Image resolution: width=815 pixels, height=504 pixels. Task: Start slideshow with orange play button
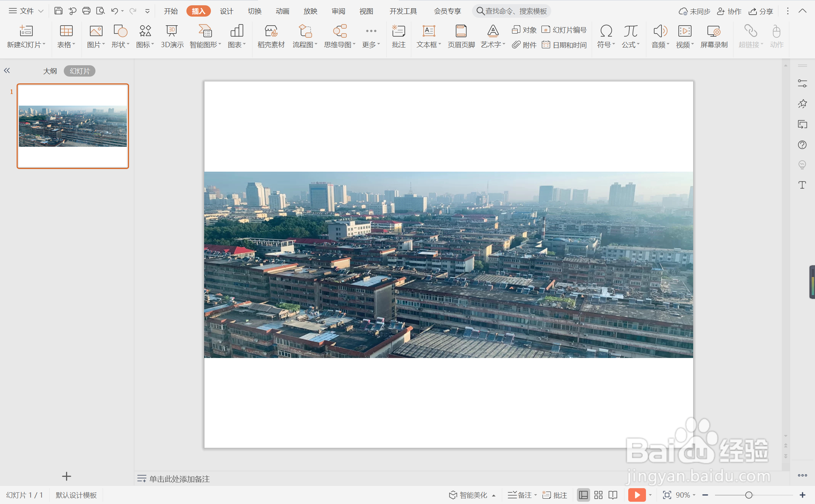pos(637,495)
